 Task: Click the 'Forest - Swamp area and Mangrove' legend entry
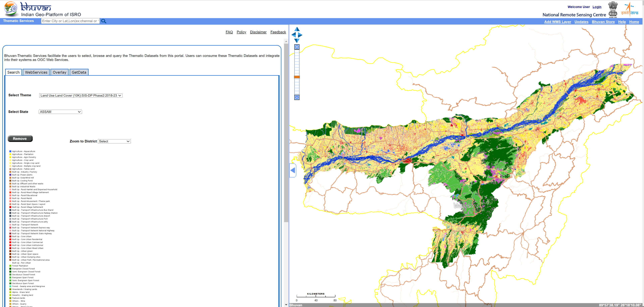point(29,286)
